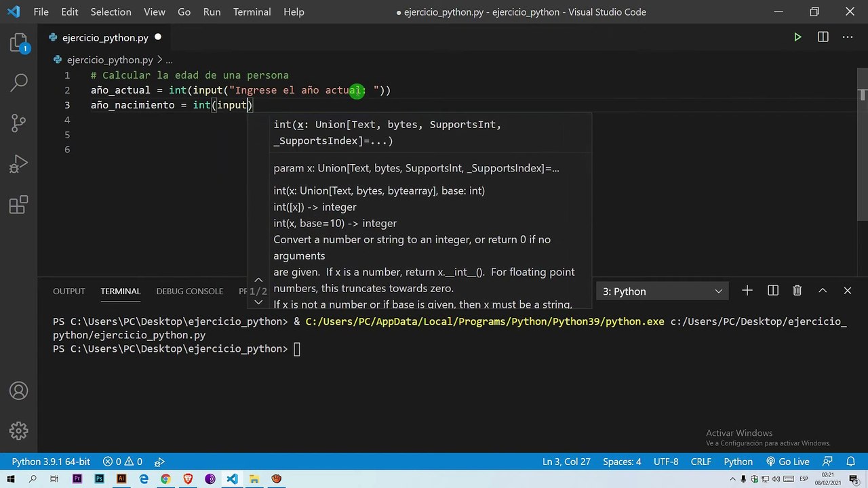Toggle maximized terminal panel size
The width and height of the screenshot is (868, 488).
tap(823, 291)
